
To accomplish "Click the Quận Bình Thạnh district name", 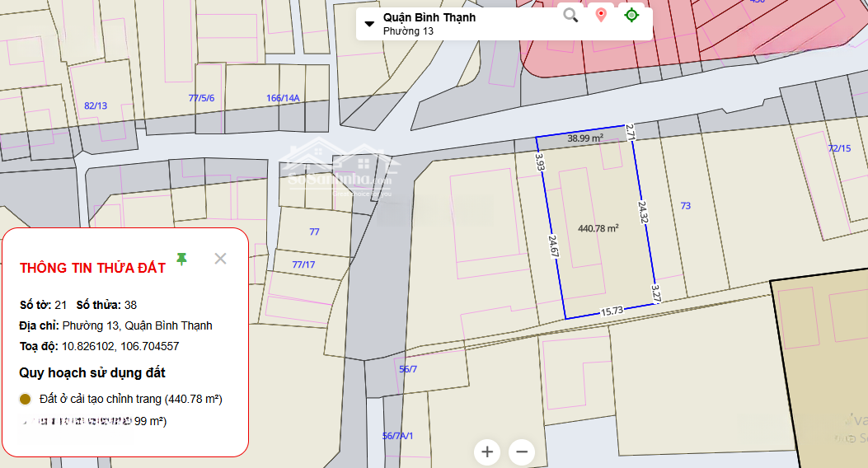I will click(429, 17).
